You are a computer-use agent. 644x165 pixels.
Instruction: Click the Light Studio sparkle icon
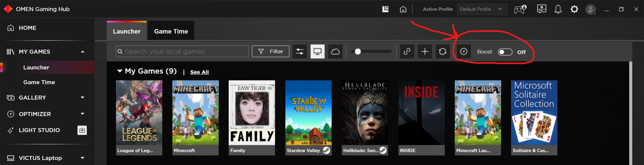[x=11, y=130]
